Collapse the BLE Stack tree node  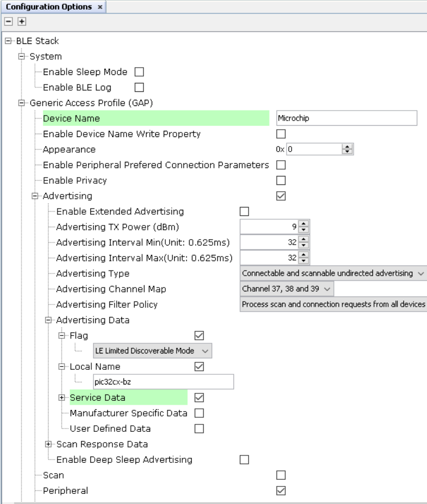pos(8,41)
